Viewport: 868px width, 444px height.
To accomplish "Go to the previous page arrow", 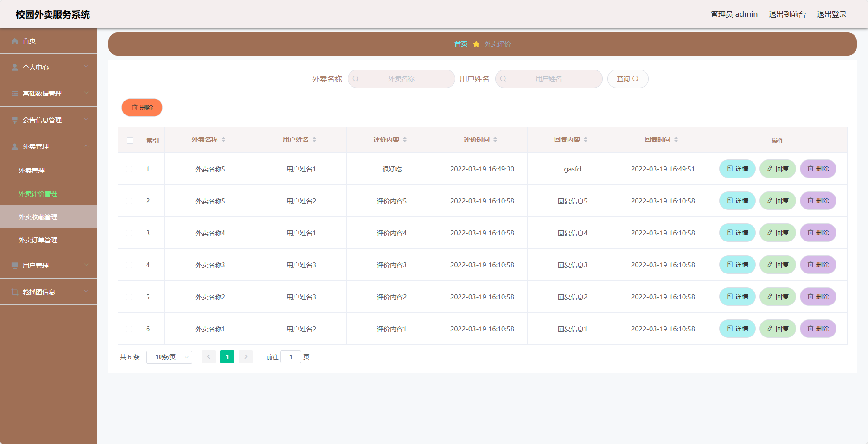I will pos(209,357).
